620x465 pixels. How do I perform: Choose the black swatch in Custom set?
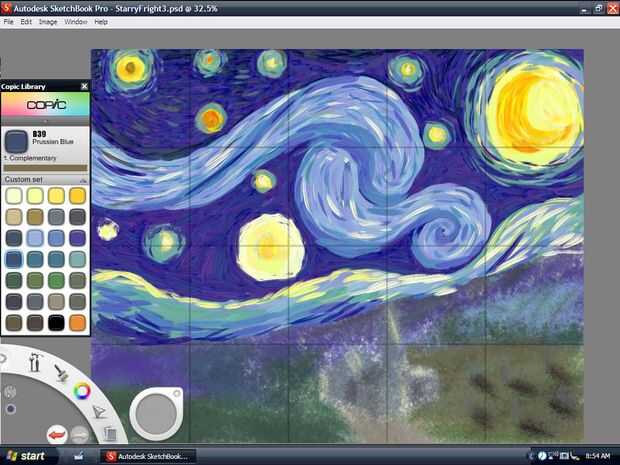coord(56,323)
